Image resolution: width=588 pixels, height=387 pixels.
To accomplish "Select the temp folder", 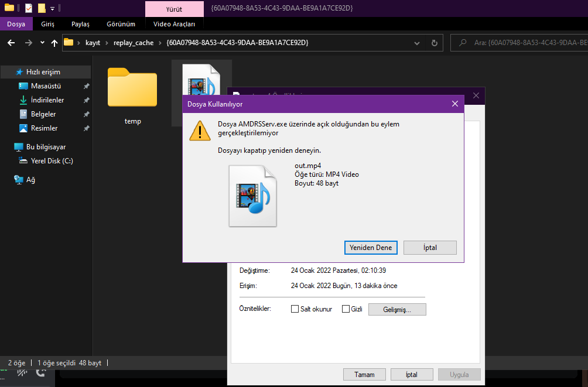I will coord(132,95).
